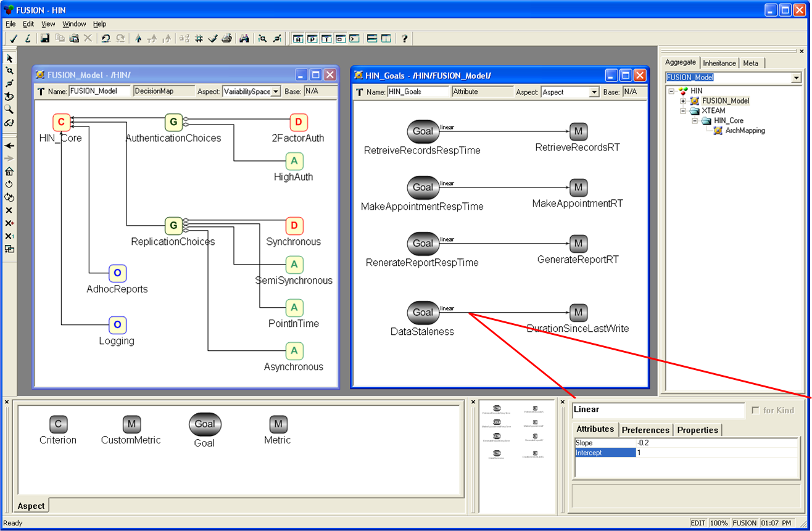Open the FUSION_Model combo box in browser panel

point(796,78)
